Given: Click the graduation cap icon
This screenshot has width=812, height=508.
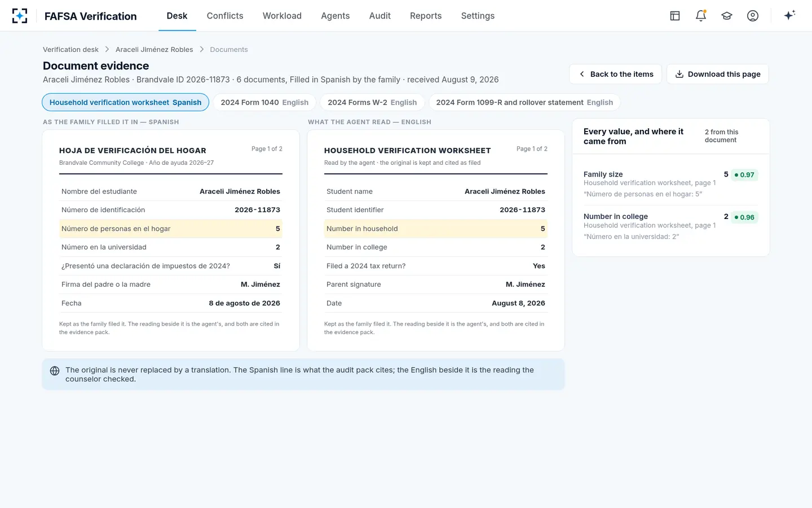Looking at the screenshot, I should [727, 16].
